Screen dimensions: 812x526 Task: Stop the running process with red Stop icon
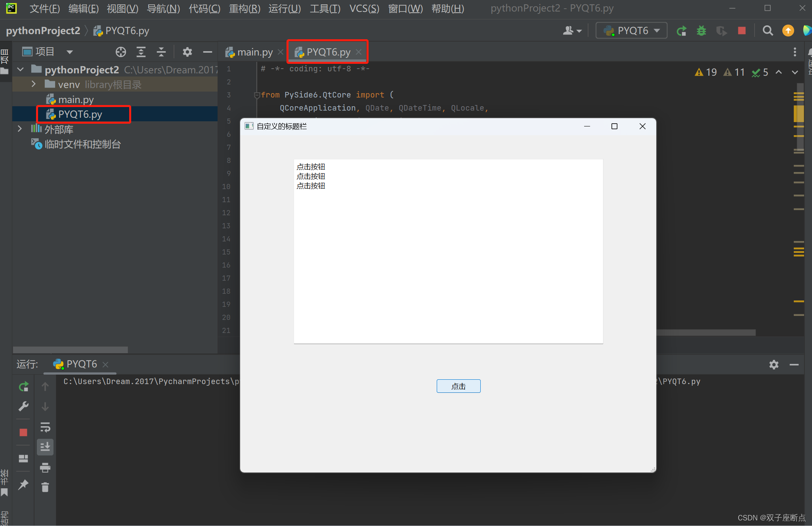tap(742, 30)
